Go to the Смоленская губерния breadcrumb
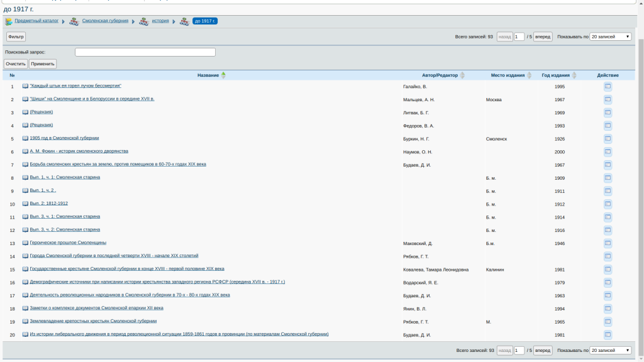Viewport: 644px width, 362px height. pyautogui.click(x=104, y=21)
